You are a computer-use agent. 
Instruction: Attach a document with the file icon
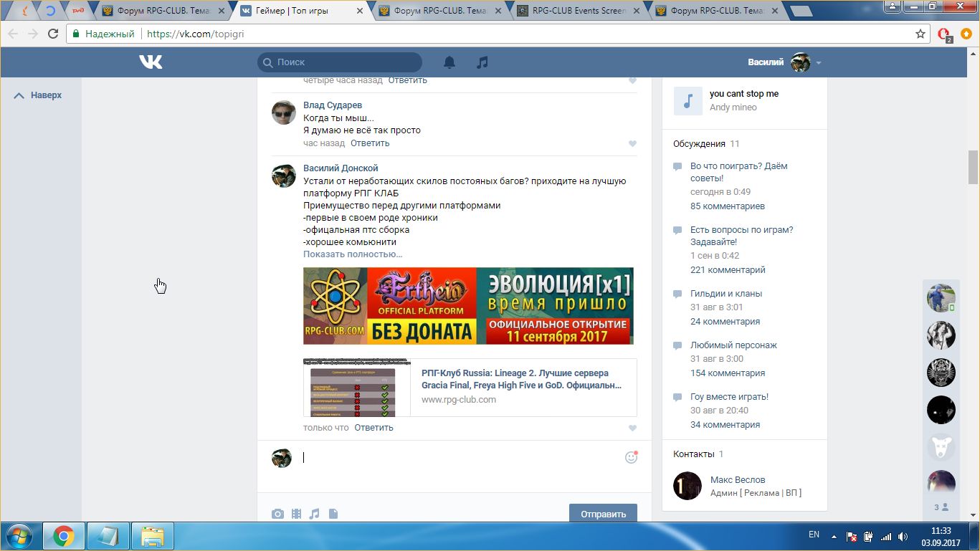pos(333,514)
